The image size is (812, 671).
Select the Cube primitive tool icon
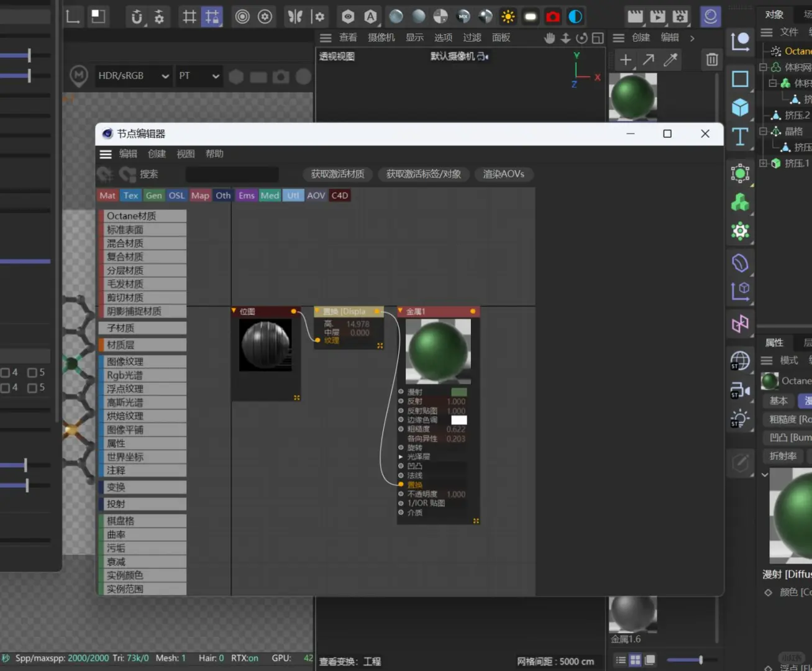click(740, 108)
